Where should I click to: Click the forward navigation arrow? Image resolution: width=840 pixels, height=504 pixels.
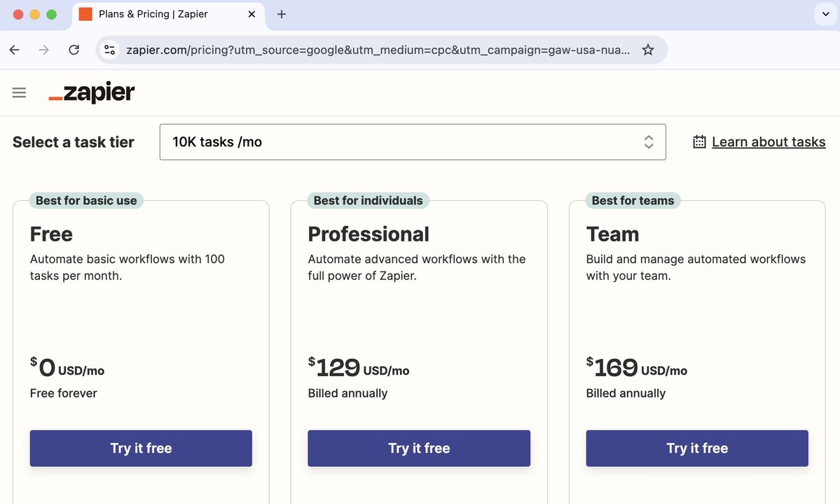point(43,50)
